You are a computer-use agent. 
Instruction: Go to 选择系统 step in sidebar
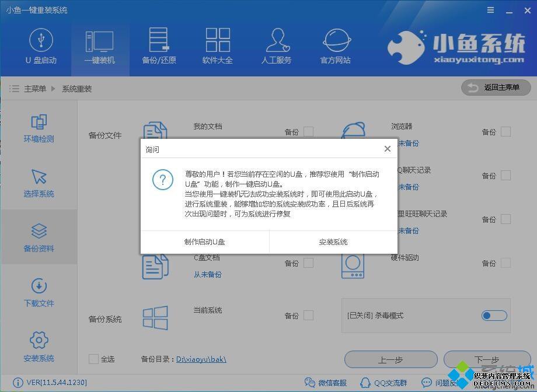[39, 183]
